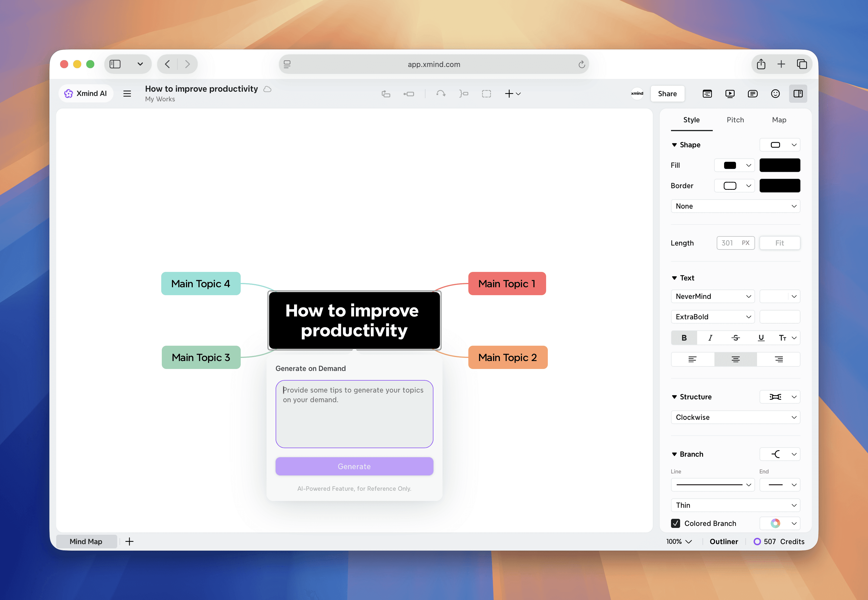Open the structure type dropdown
868x600 pixels.
(780, 397)
